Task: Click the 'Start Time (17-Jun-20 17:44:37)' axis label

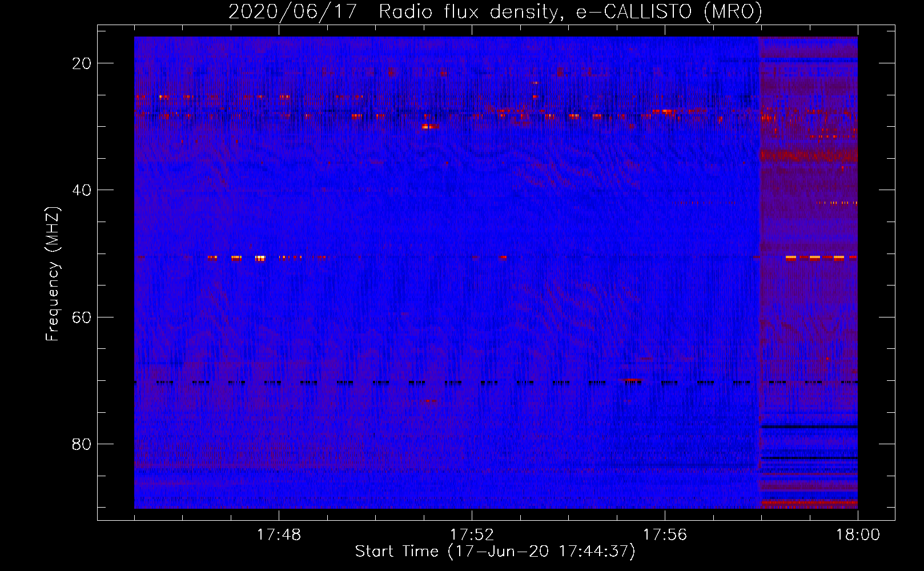Action: (x=495, y=552)
